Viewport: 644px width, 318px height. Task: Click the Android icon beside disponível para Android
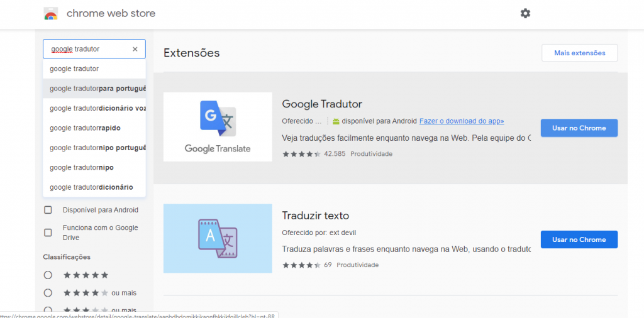tap(336, 121)
